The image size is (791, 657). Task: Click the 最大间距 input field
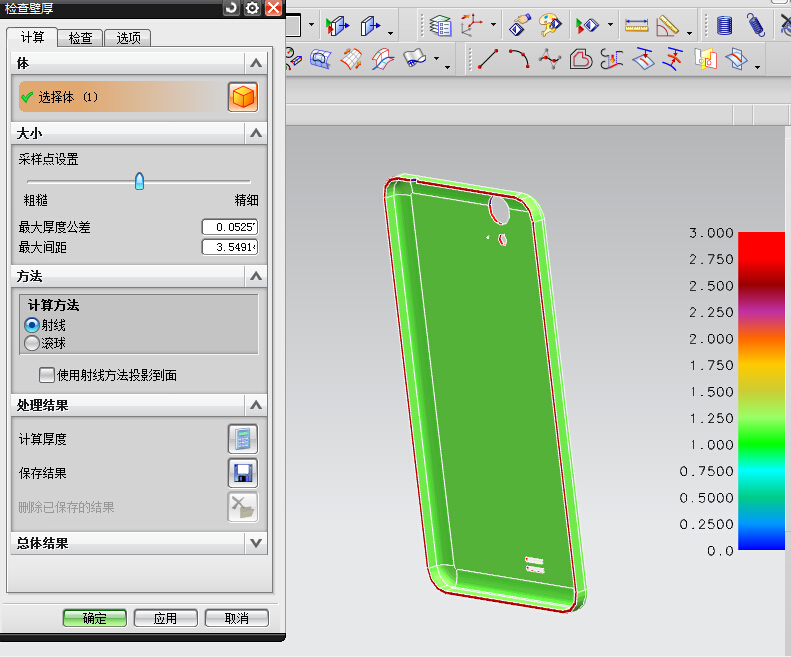pos(230,247)
